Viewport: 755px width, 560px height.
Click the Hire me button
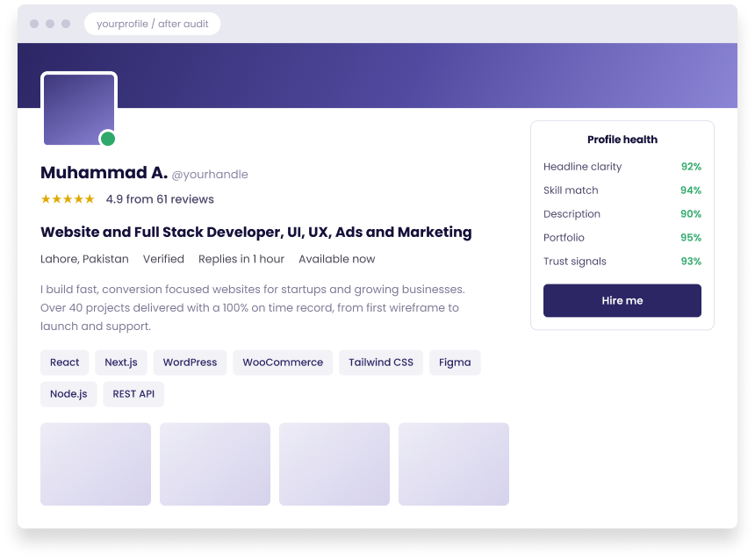coord(622,300)
